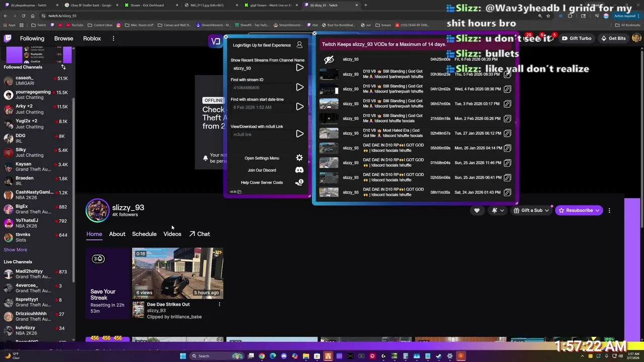Click play arrow next to stream ID field
644x362 pixels.
point(300,87)
